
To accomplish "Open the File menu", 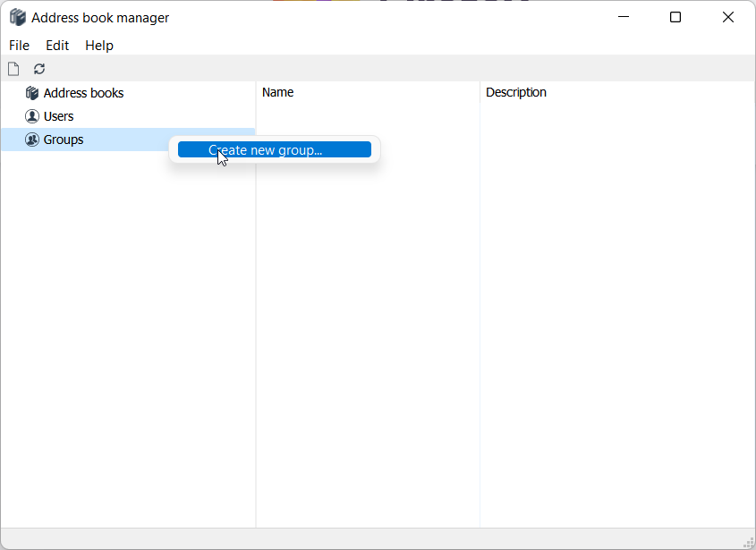I will pyautogui.click(x=19, y=46).
